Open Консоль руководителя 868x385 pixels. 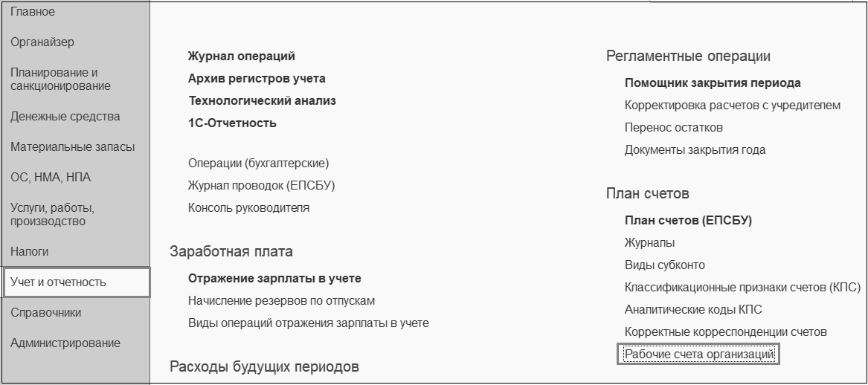[x=248, y=208]
